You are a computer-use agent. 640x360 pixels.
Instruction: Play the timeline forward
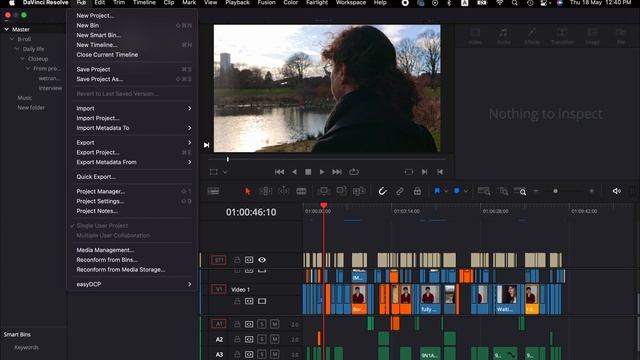pos(322,172)
